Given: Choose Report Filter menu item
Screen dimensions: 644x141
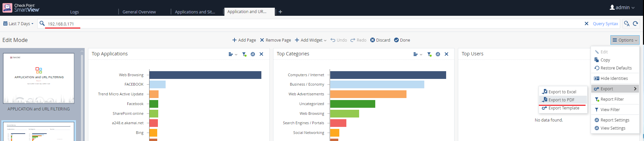Looking at the screenshot, I should click(x=615, y=99).
